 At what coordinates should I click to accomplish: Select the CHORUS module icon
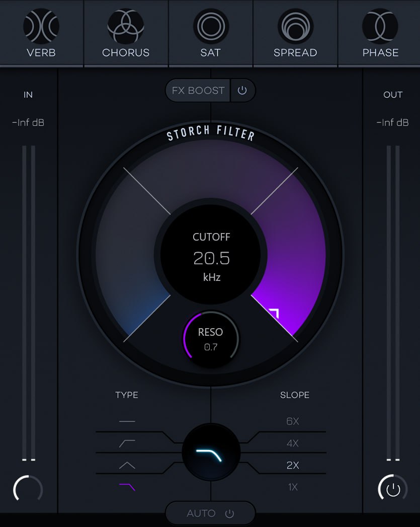pos(125,25)
